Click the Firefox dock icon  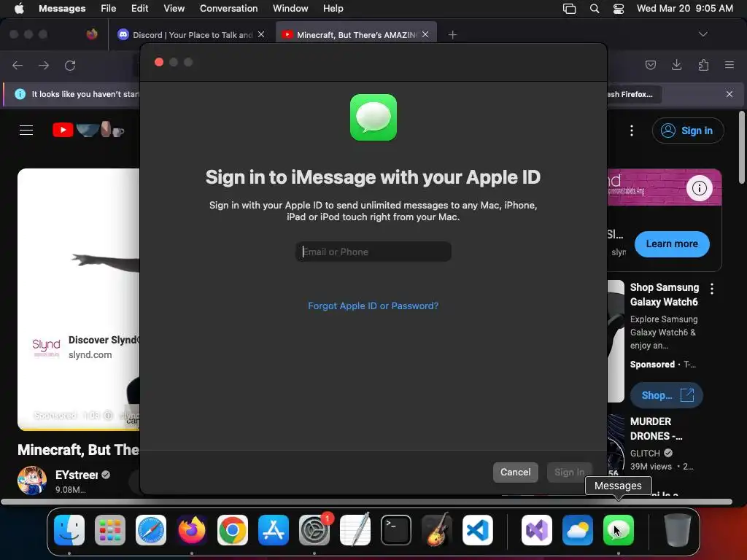192,530
